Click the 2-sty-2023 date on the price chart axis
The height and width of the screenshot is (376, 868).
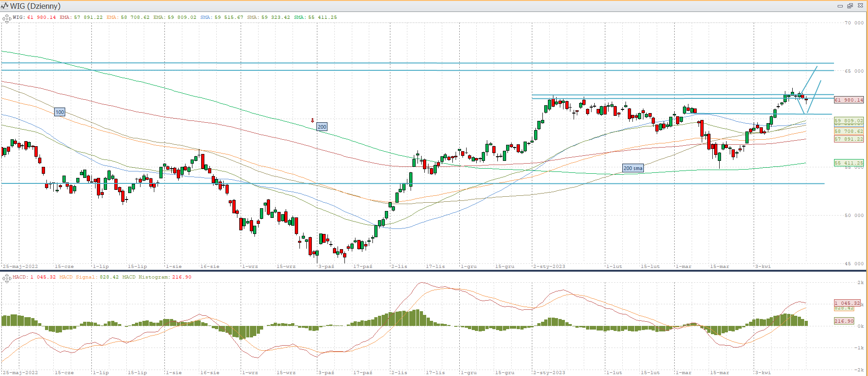click(x=549, y=267)
